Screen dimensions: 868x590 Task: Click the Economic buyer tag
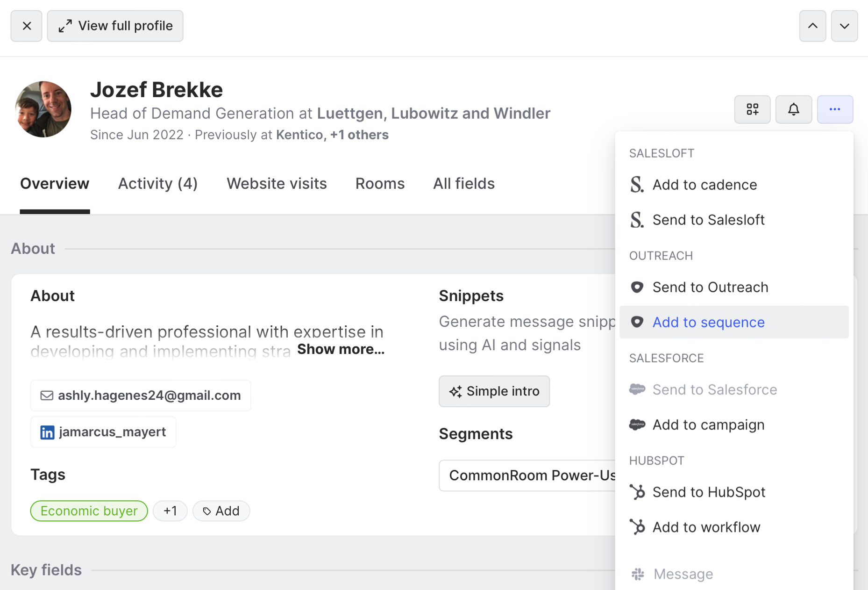pyautogui.click(x=89, y=511)
